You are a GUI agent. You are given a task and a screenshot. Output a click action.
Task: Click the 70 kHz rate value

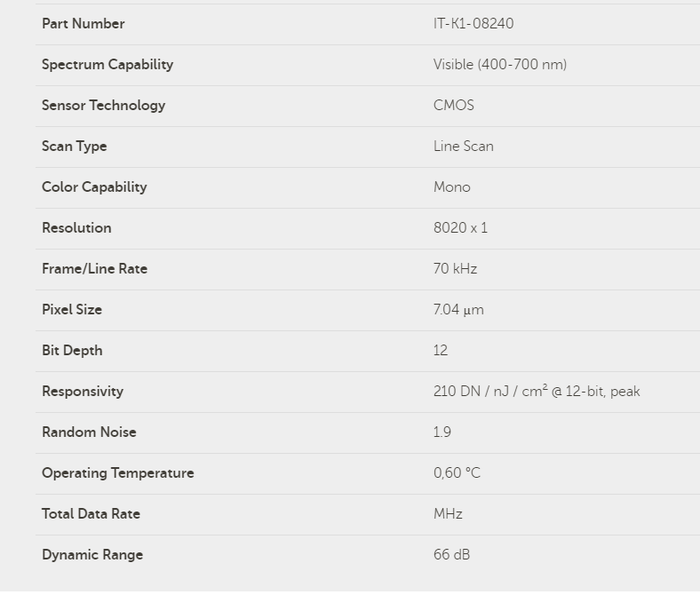455,269
